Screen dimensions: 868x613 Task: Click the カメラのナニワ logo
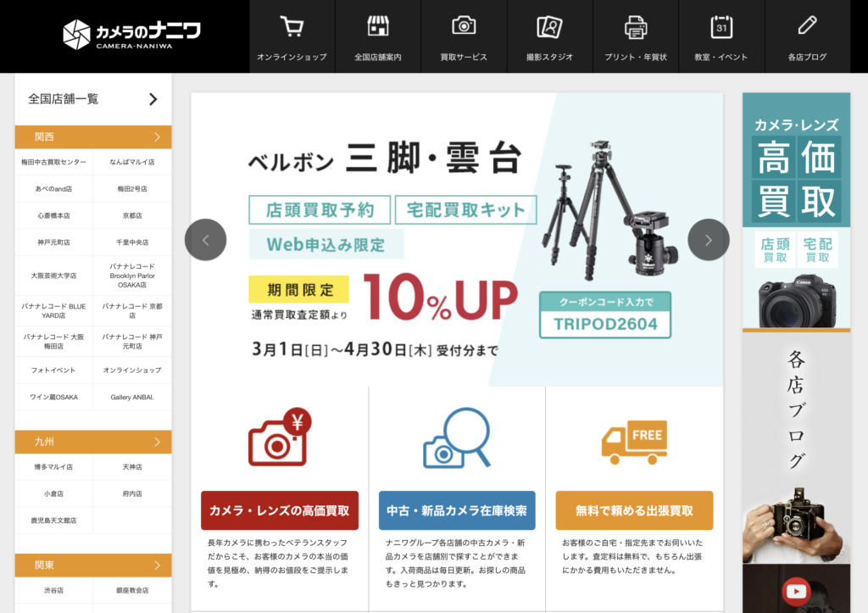coord(131,34)
